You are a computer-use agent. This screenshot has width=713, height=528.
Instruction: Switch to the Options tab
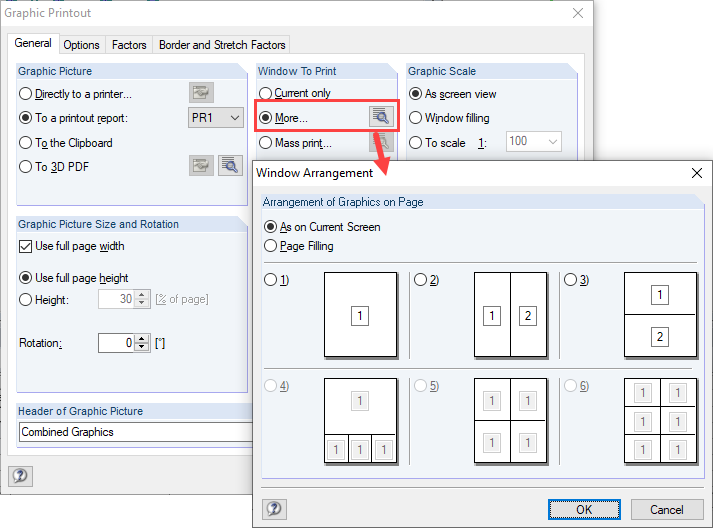(81, 45)
